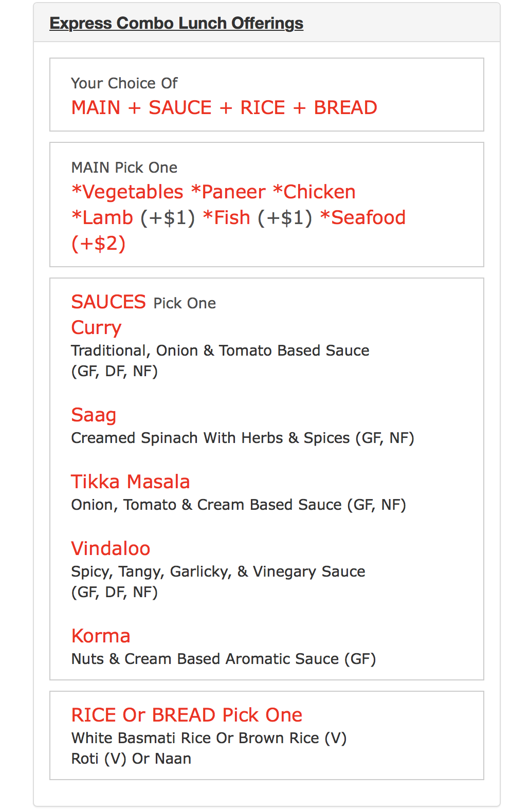This screenshot has height=812, width=510.
Task: Click the Nuts & Cream Based Aromatic Sauce description
Action: tap(223, 659)
